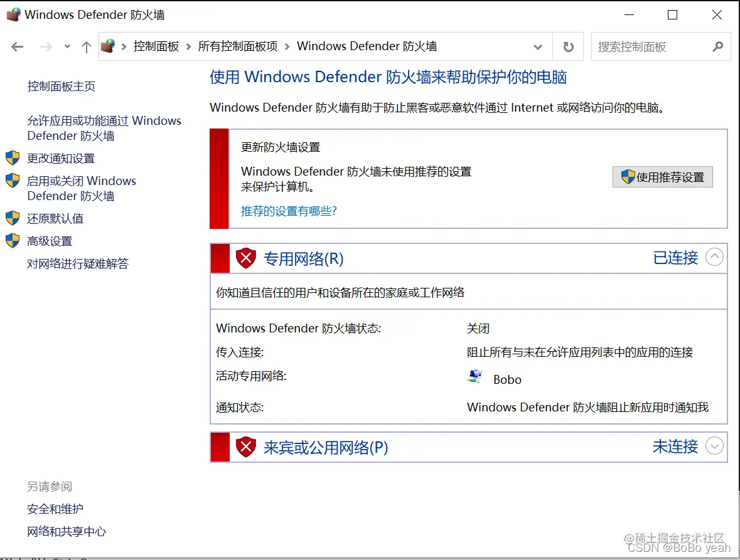Open 控制面板主页 link
Viewport: 740px width, 560px height.
click(62, 87)
